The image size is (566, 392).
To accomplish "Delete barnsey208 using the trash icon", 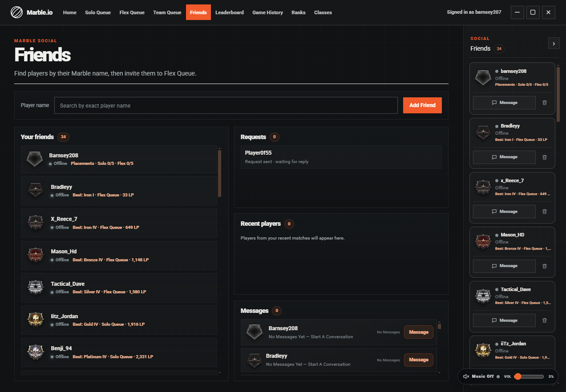I will [545, 103].
